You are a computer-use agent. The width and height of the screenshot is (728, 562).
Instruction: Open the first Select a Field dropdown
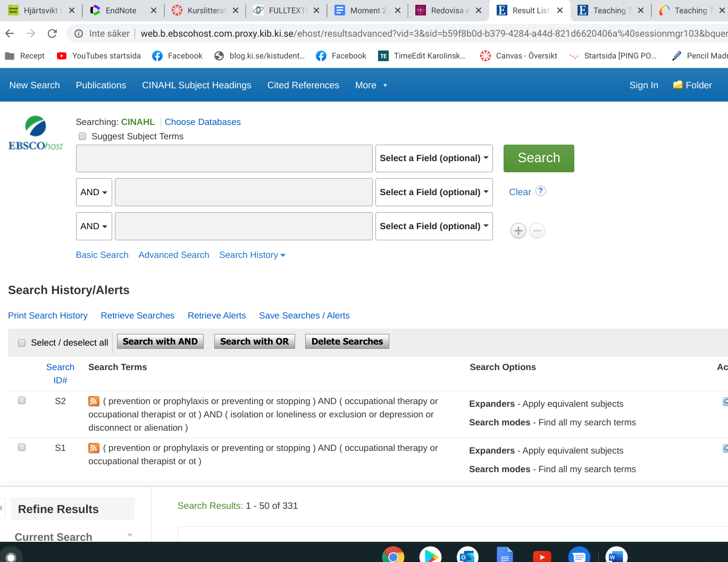pos(433,158)
